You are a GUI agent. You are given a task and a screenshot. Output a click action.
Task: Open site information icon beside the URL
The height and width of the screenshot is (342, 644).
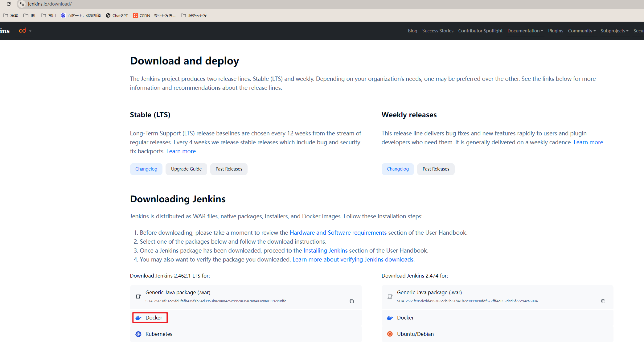22,4
